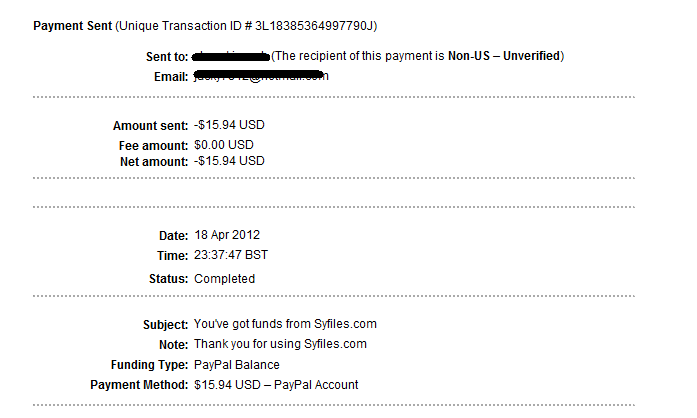Viewport: 697px width, 418px height.
Task: Click the "Net amount:" label
Action: 153,161
